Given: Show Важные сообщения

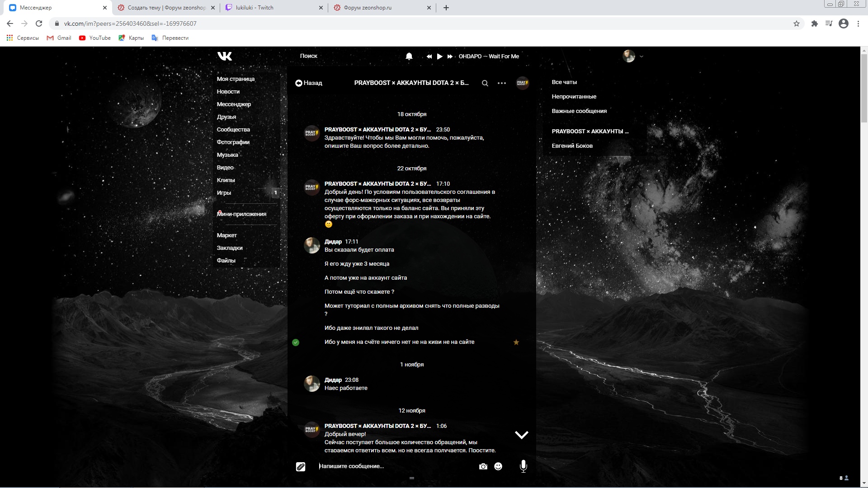Looking at the screenshot, I should (579, 111).
